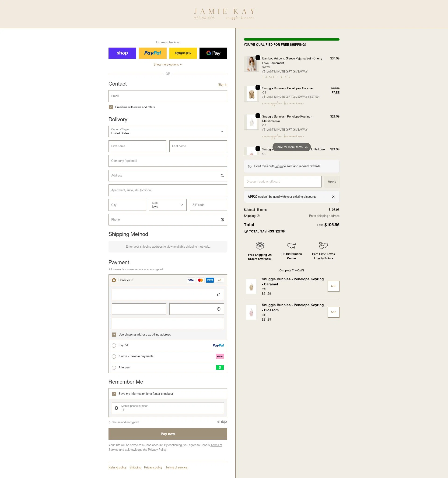Expand Show more options
This screenshot has width=448, height=478.
[x=168, y=64]
